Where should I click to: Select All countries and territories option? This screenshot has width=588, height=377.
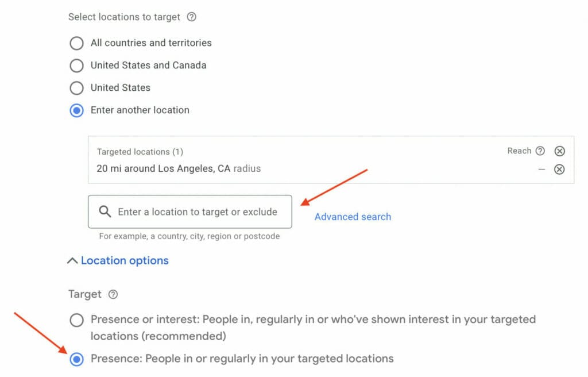click(76, 43)
